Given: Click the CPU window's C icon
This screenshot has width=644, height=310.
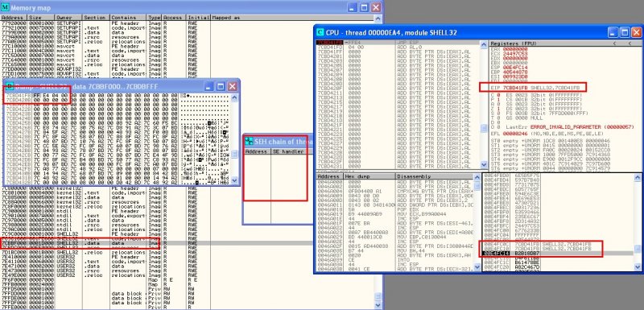Looking at the screenshot, I should coord(320,32).
